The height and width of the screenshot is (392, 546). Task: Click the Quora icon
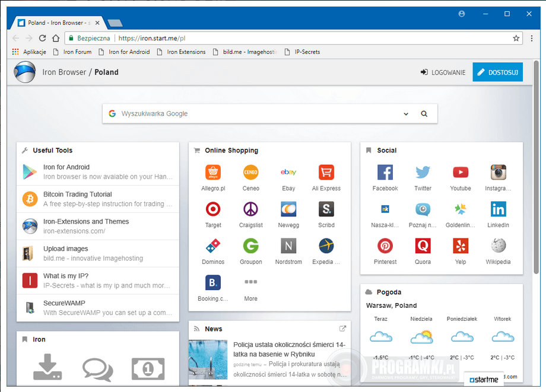pos(423,246)
